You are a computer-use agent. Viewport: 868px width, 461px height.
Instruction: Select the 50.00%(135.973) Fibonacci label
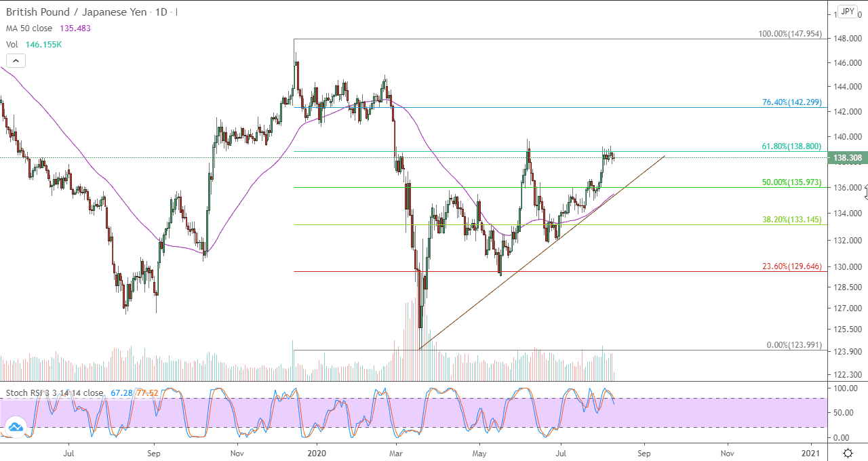pos(791,182)
